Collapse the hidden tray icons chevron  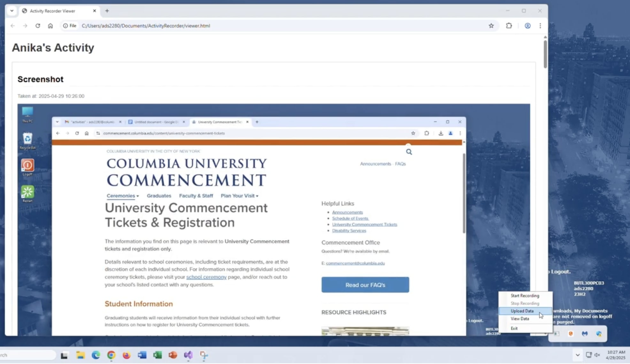click(578, 355)
